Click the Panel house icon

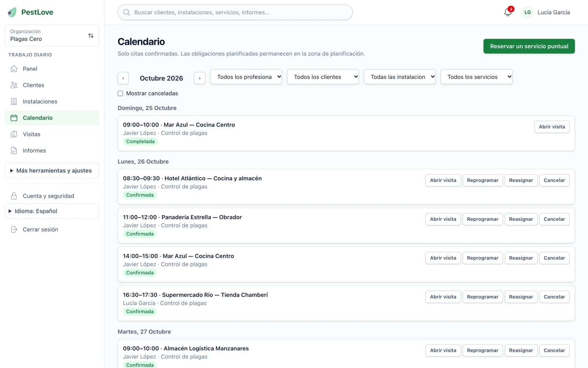14,69
